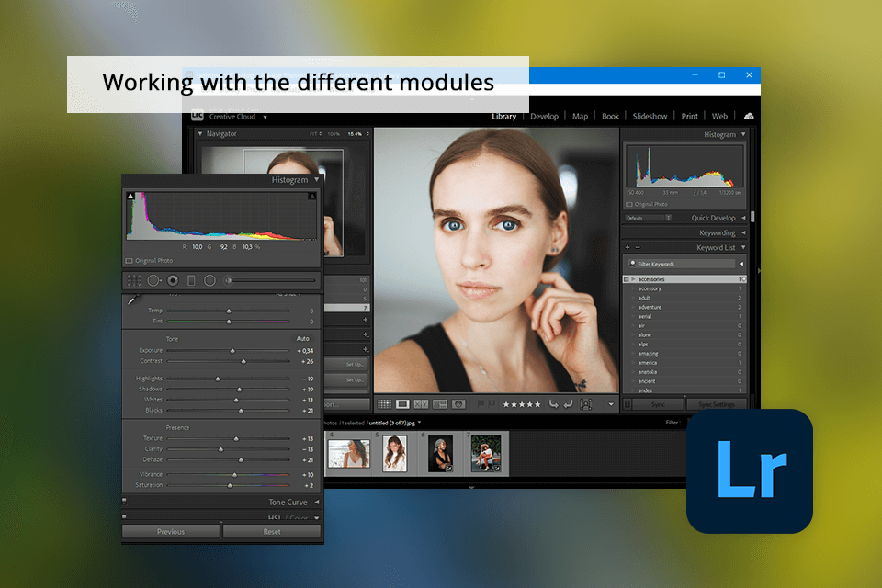882x588 pixels.
Task: Click the Auto tone button
Action: (302, 338)
